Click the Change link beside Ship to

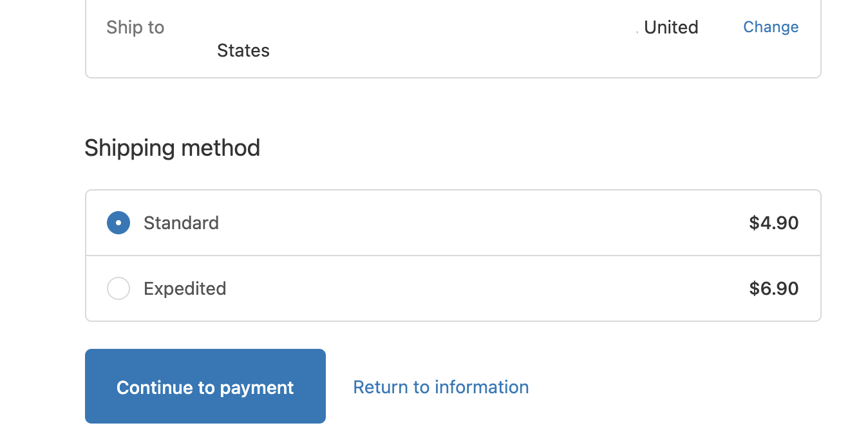point(771,27)
